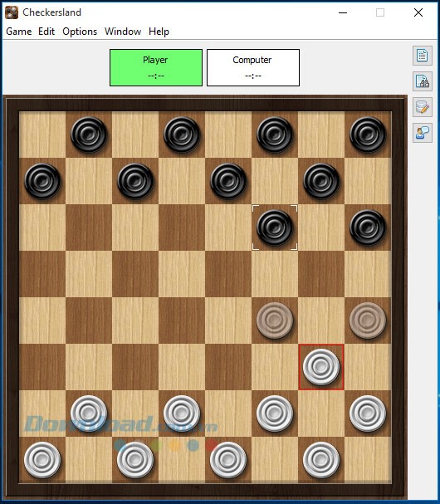Click the Checkersland app icon in title bar
This screenshot has width=440, height=504.
tap(12, 12)
